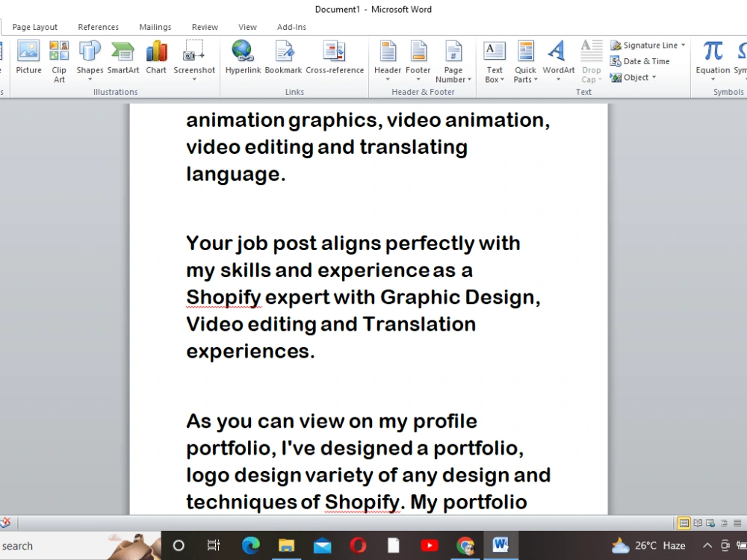Open Quick Parts menu

[525, 62]
